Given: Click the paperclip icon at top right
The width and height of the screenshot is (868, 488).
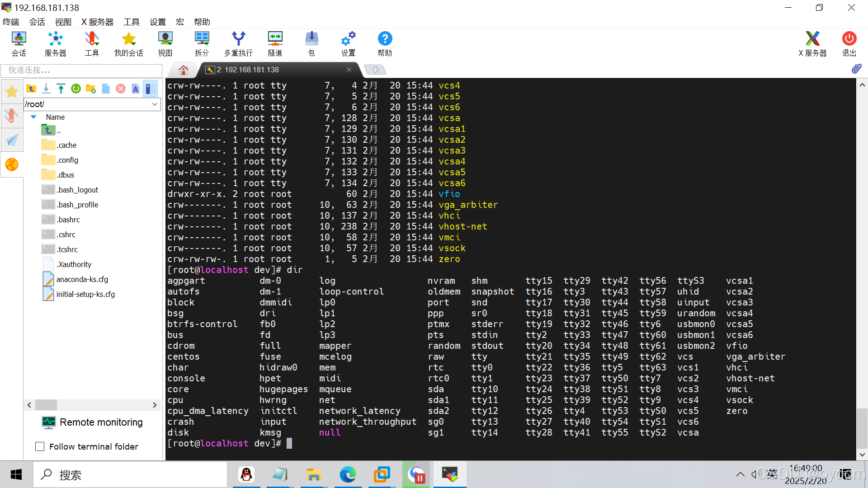Looking at the screenshot, I should click(856, 69).
